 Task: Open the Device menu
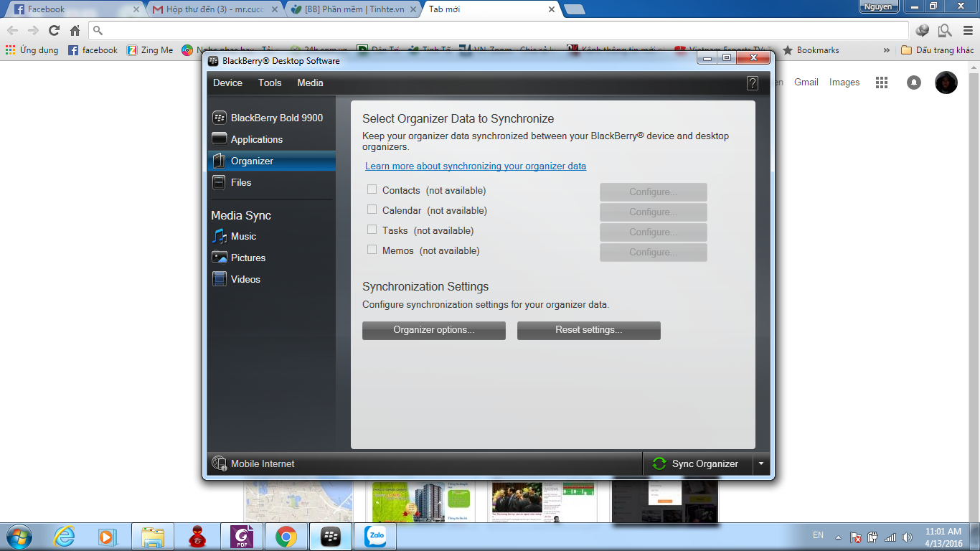[227, 83]
